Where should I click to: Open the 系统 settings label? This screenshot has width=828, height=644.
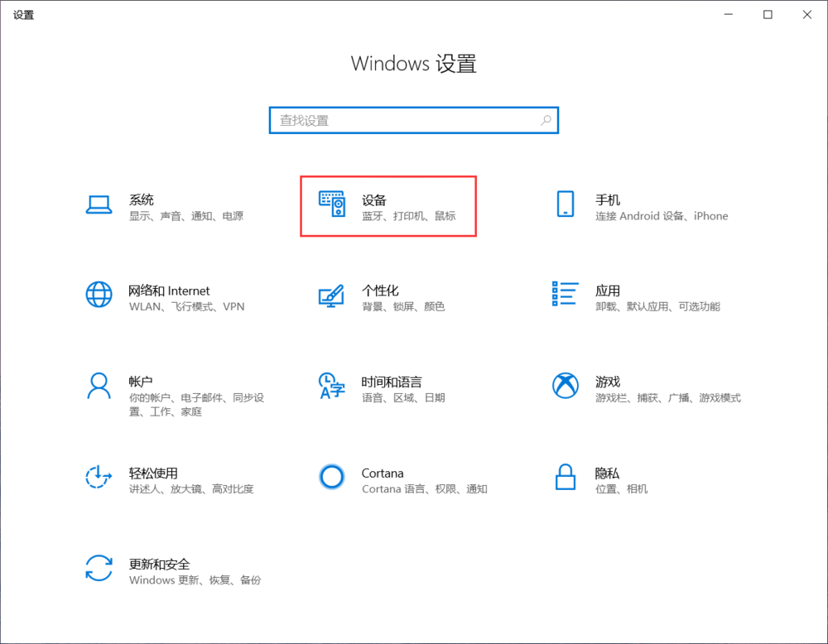(x=142, y=199)
